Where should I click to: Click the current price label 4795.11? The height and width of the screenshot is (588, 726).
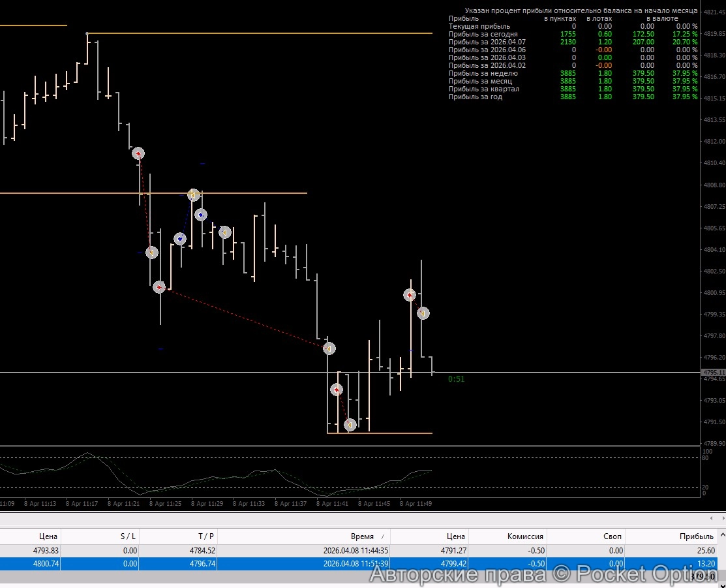tap(712, 372)
